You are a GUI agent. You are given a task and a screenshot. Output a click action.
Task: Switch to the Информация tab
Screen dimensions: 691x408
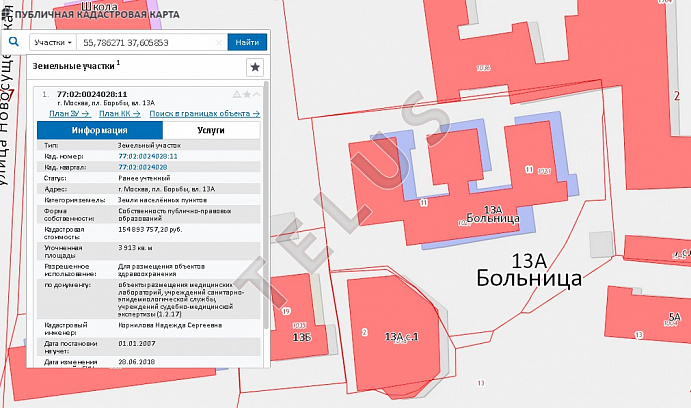click(x=100, y=130)
